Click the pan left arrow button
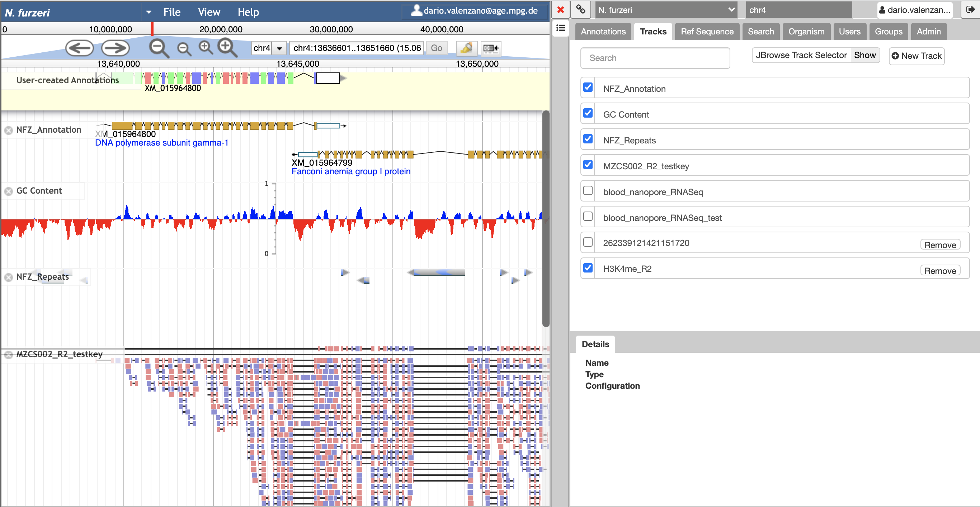This screenshot has width=980, height=507. click(80, 48)
